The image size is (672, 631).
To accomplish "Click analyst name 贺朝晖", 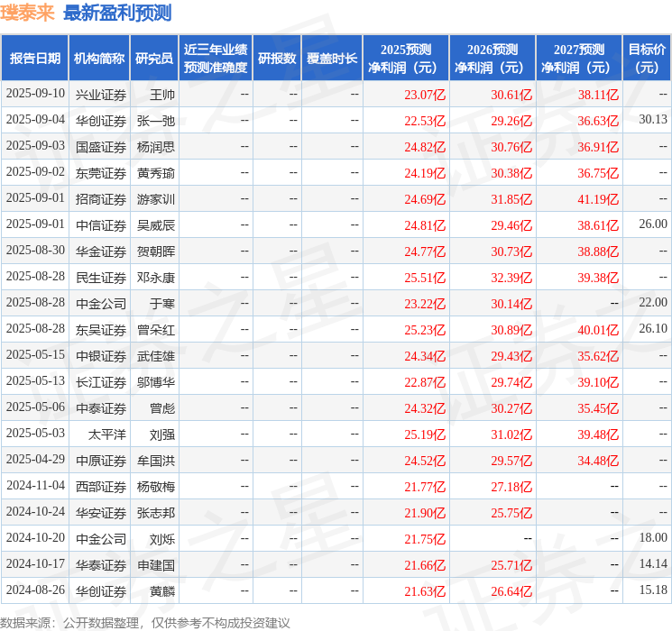I will pos(156,251).
